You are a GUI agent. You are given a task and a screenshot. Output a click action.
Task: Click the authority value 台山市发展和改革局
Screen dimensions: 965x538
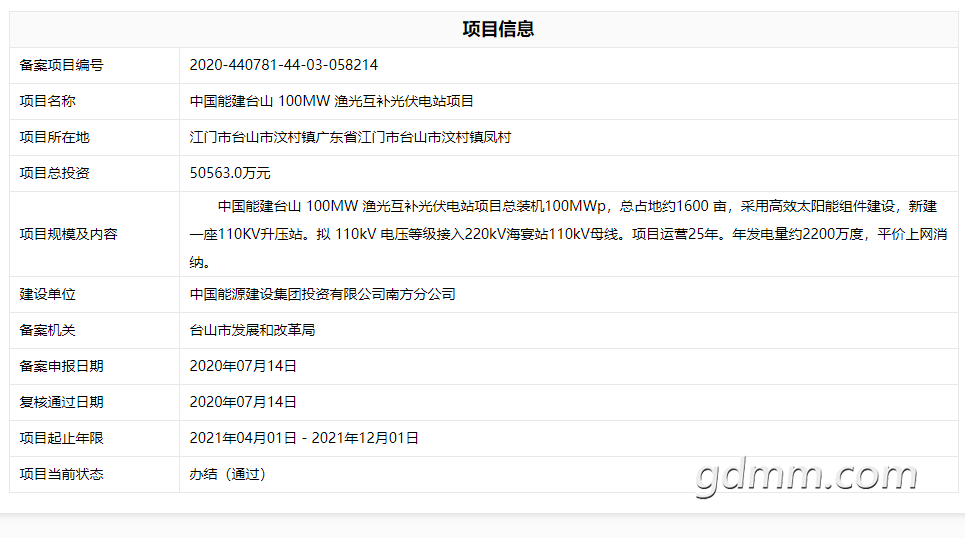coord(252,330)
